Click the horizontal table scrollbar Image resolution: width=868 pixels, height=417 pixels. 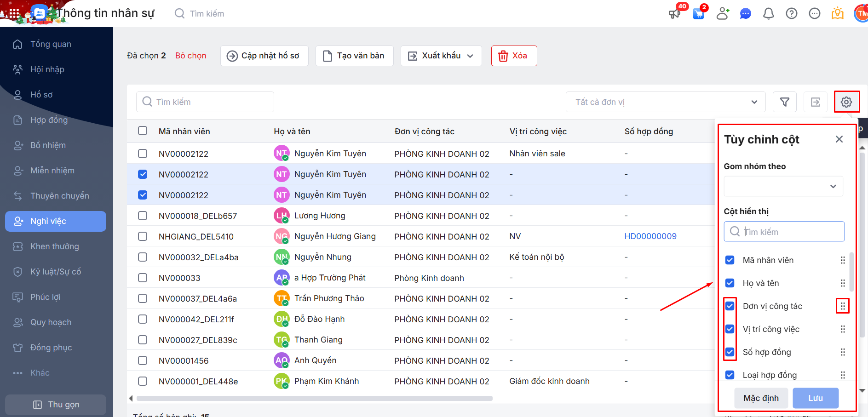point(314,399)
